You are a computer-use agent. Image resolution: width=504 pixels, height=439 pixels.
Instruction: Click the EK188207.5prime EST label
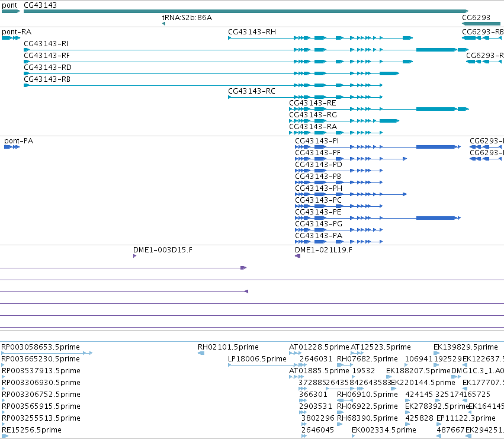point(418,371)
